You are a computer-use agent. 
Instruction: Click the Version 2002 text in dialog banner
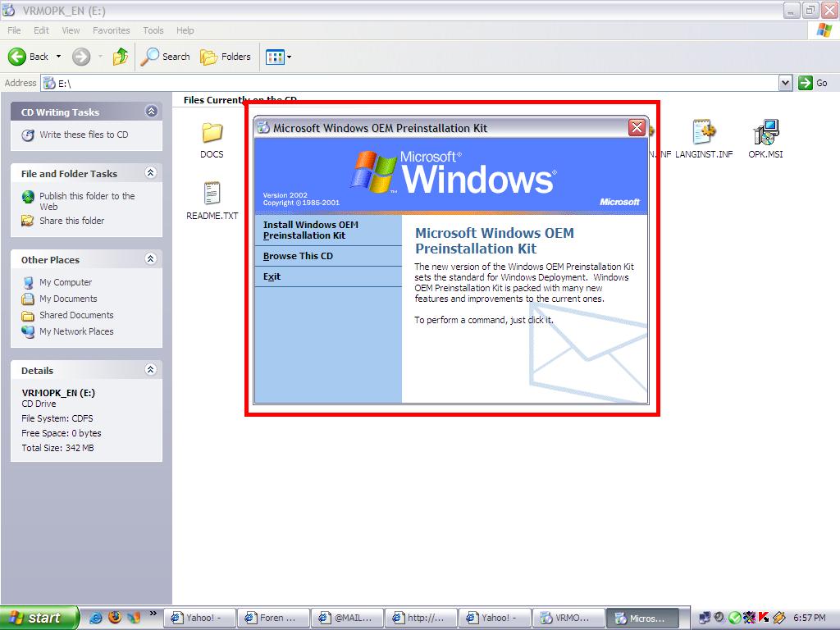(x=285, y=195)
